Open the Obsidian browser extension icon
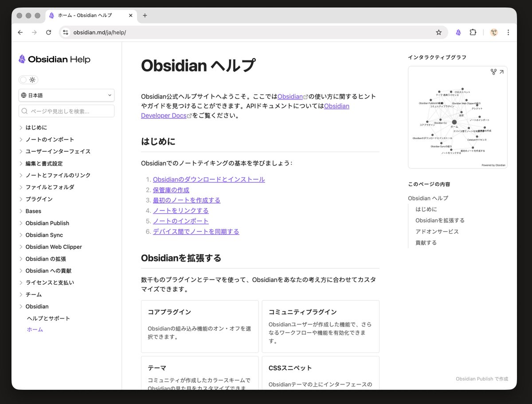532x404 pixels. click(458, 32)
